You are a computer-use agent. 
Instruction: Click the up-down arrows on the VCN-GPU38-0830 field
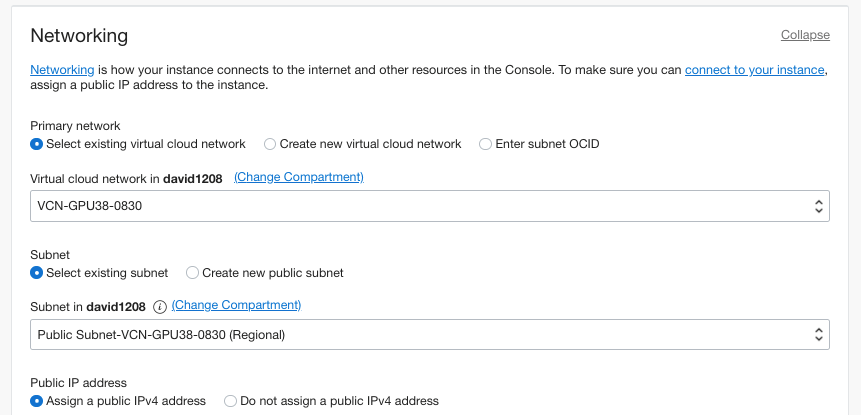tap(819, 207)
